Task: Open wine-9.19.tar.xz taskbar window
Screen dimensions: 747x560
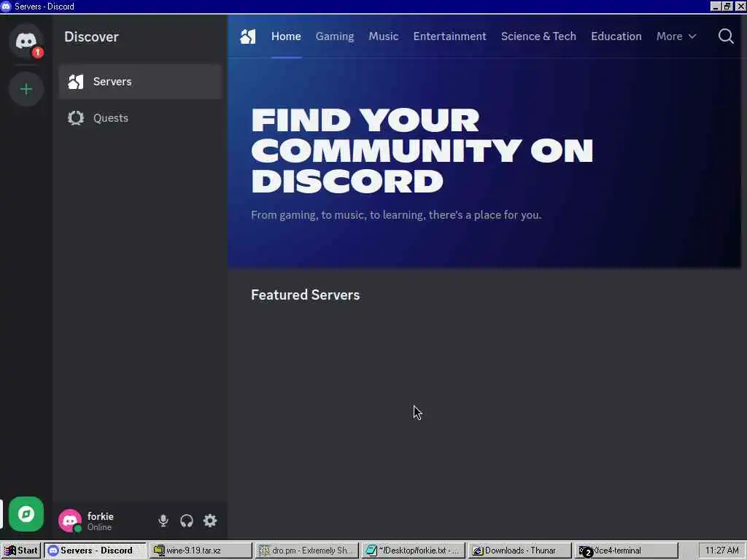Action: tap(200, 551)
